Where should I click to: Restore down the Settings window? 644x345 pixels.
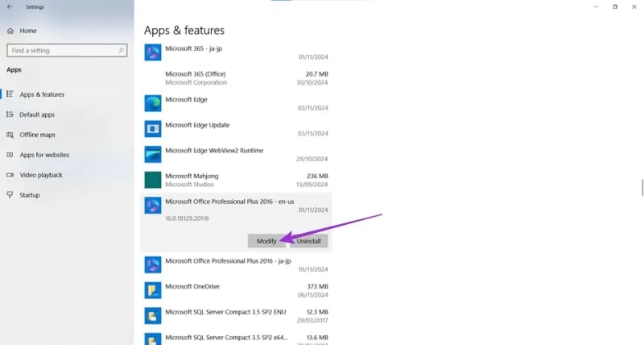615,7
